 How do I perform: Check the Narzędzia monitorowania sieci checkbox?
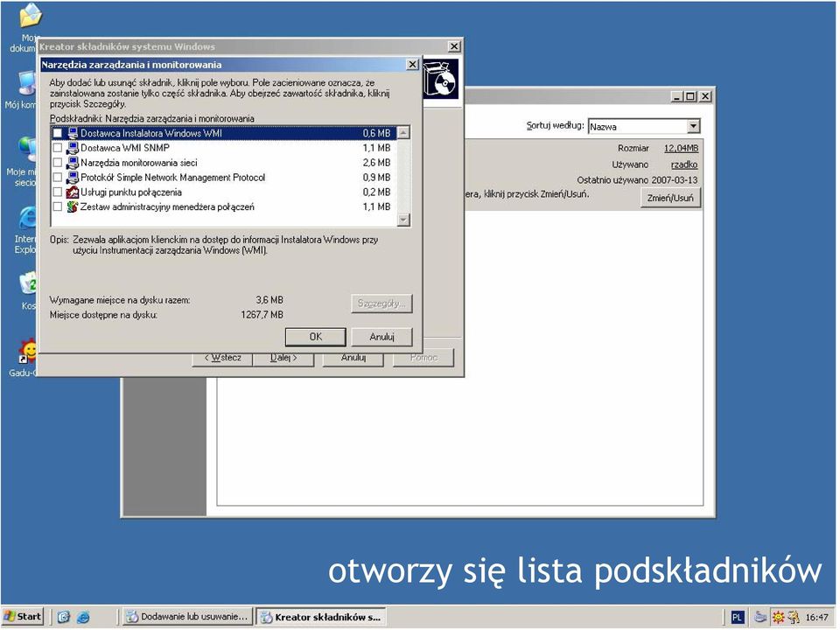click(58, 163)
